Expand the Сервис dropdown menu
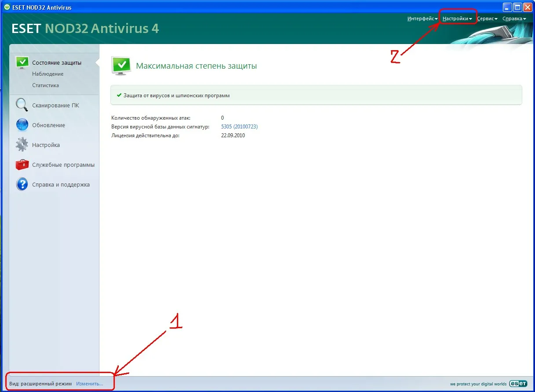Viewport: 535px width, 392px height. pos(487,18)
